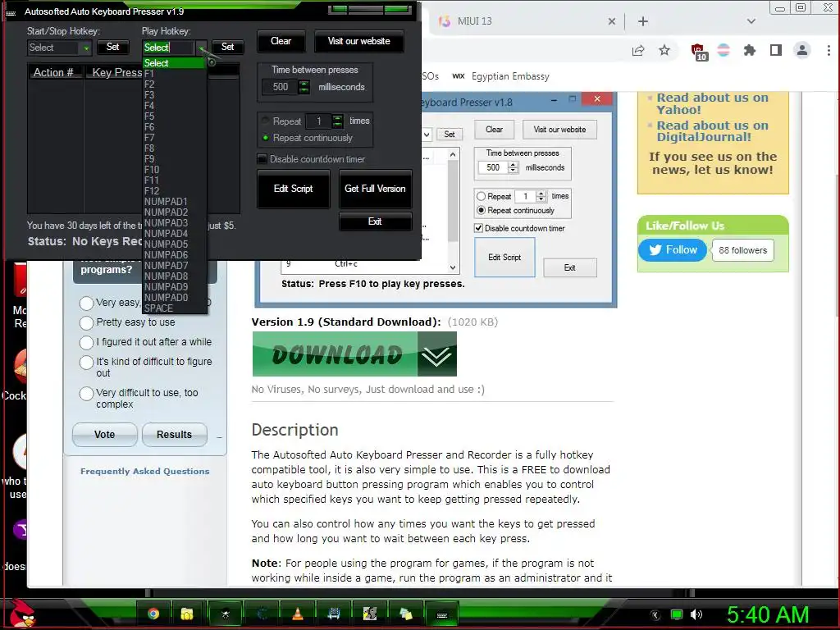Image resolution: width=840 pixels, height=630 pixels.
Task: Click the blue save-disk taskbar icon
Action: click(334, 614)
